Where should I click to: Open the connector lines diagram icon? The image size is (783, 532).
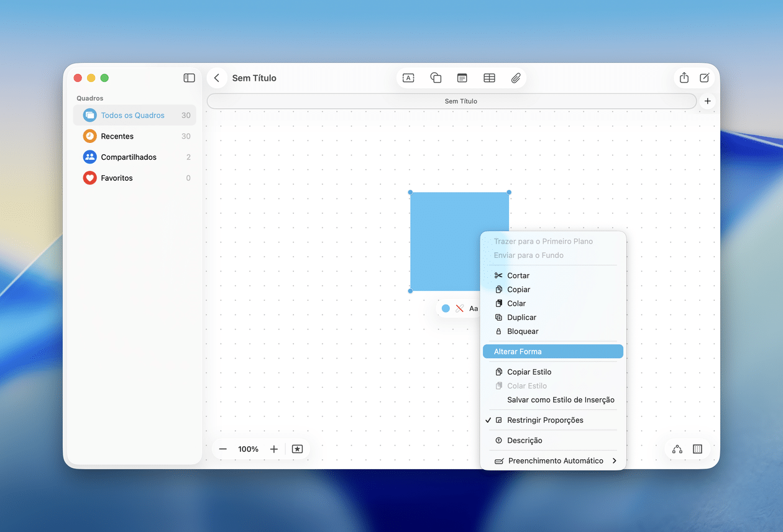[x=677, y=449]
